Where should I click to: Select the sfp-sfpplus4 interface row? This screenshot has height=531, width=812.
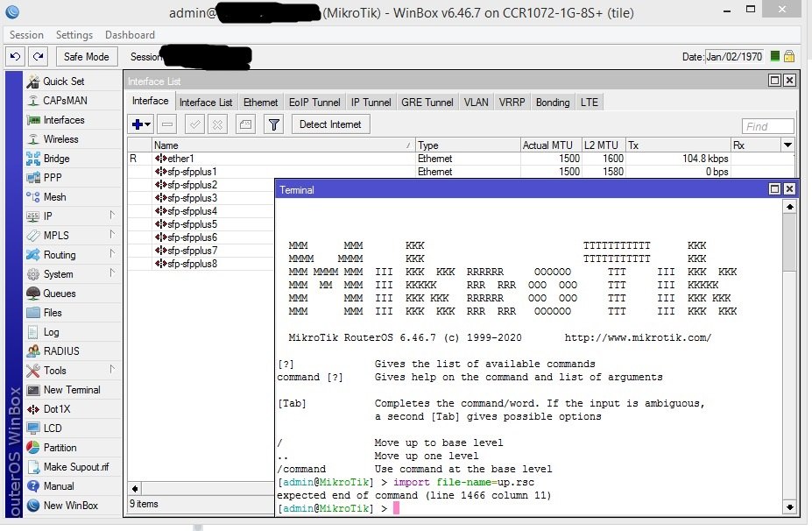pos(201,211)
